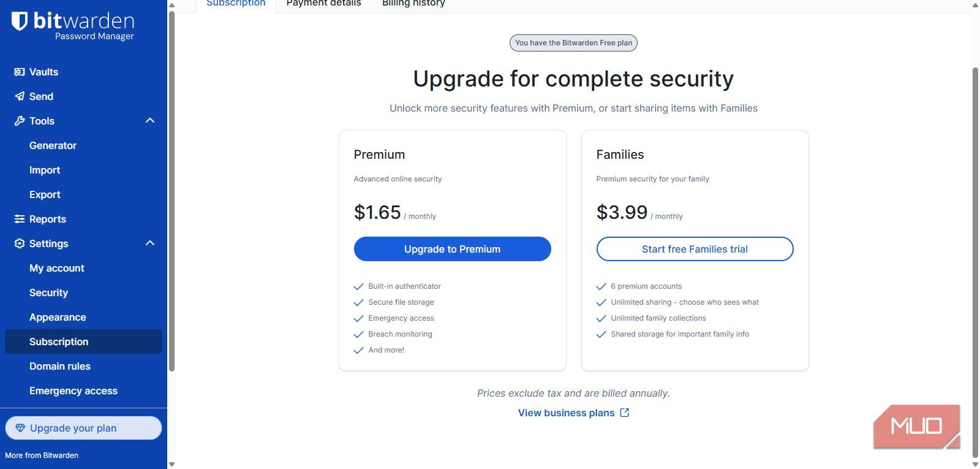Click external link icon beside View business plans
The image size is (980, 469).
[625, 413]
